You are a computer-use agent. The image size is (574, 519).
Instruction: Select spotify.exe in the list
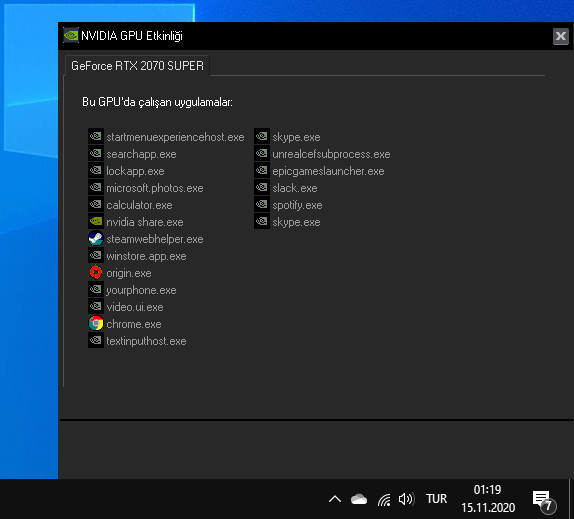tap(297, 205)
